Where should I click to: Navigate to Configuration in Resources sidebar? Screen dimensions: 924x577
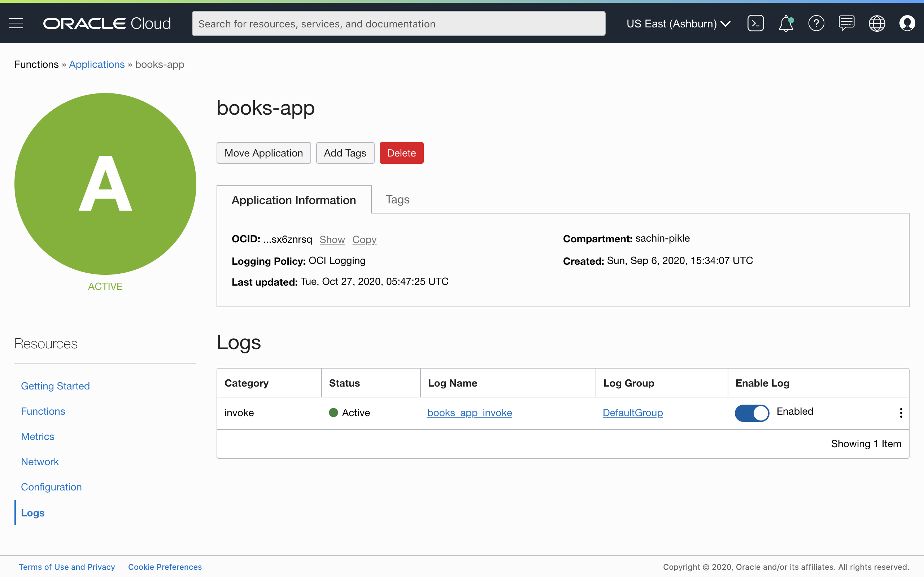click(x=51, y=487)
